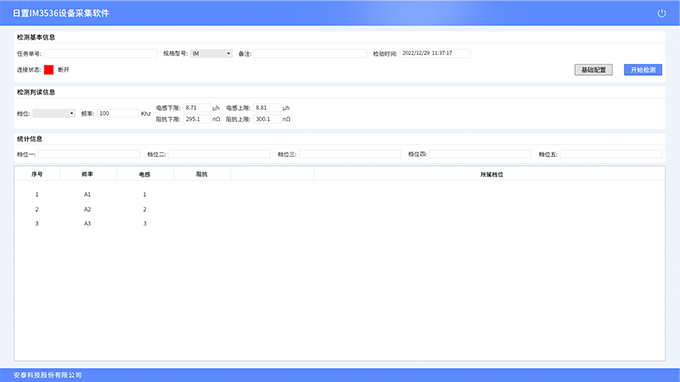Click the 序号 column header
Image resolution: width=680 pixels, height=382 pixels.
[x=37, y=174]
